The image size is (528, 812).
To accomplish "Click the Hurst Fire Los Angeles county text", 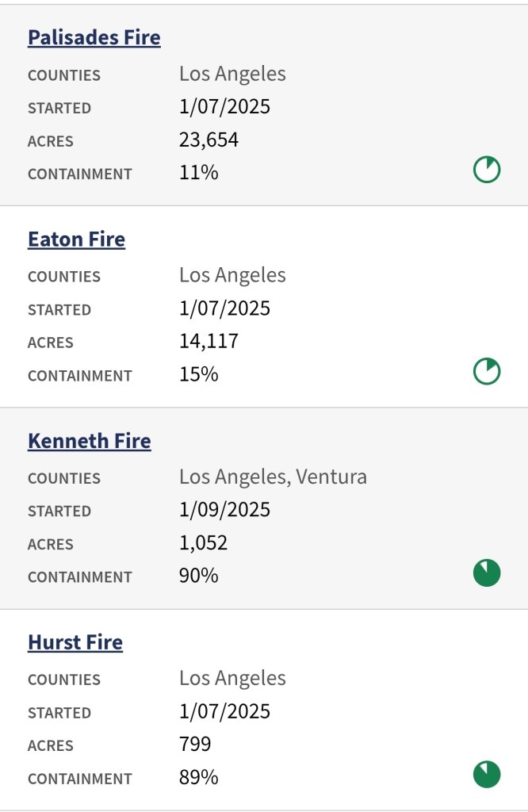I will coord(232,678).
